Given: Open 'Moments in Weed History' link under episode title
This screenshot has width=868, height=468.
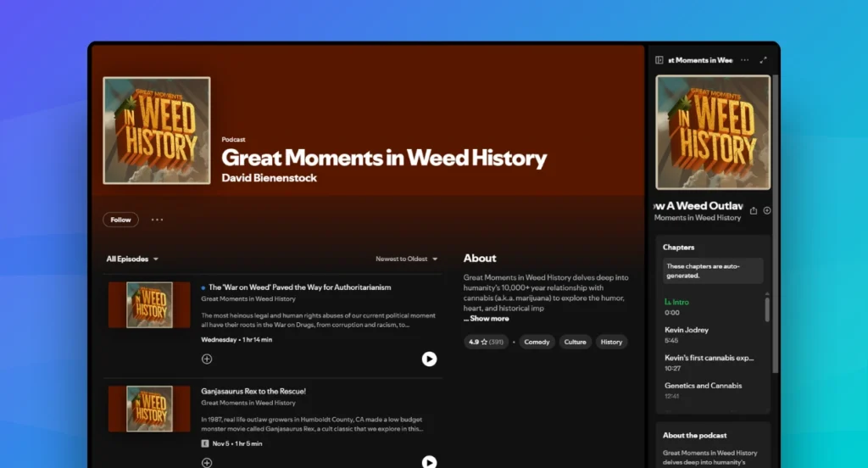Looking at the screenshot, I should coord(698,218).
